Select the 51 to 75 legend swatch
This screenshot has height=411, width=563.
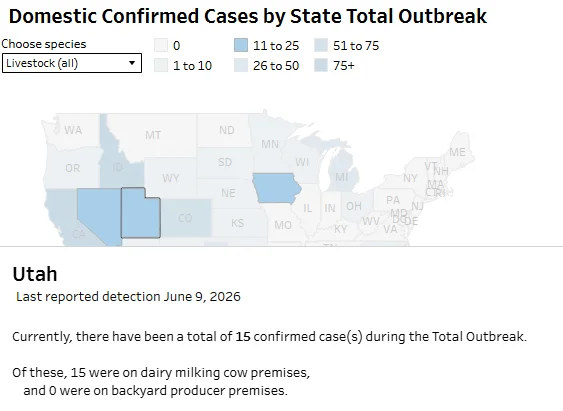coord(321,46)
